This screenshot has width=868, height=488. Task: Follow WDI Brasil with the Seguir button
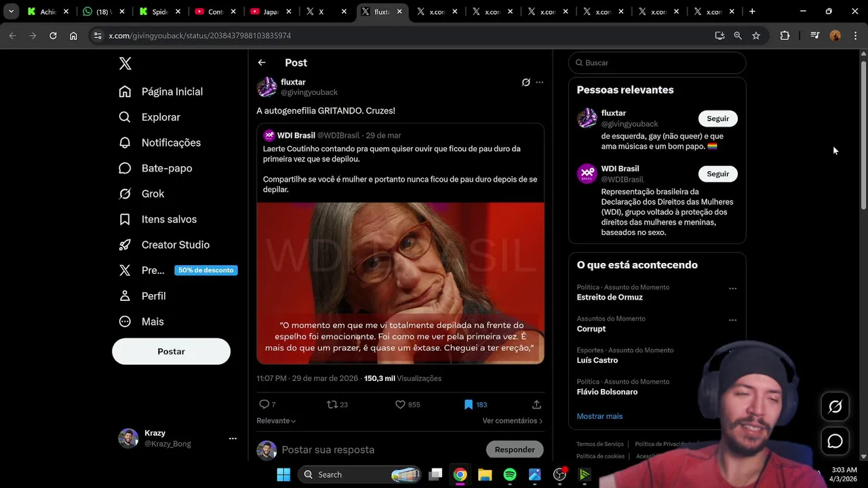tap(718, 174)
